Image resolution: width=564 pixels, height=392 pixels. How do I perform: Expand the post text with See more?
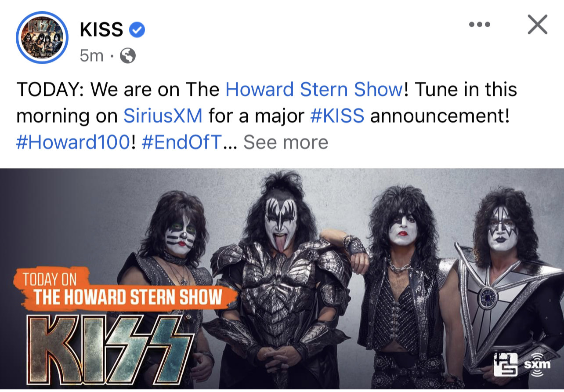tap(286, 142)
